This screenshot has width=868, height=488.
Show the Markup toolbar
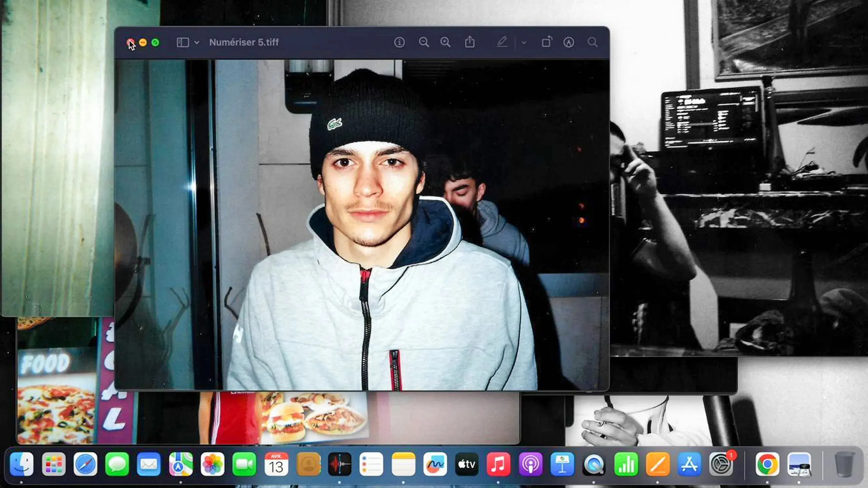click(x=568, y=42)
